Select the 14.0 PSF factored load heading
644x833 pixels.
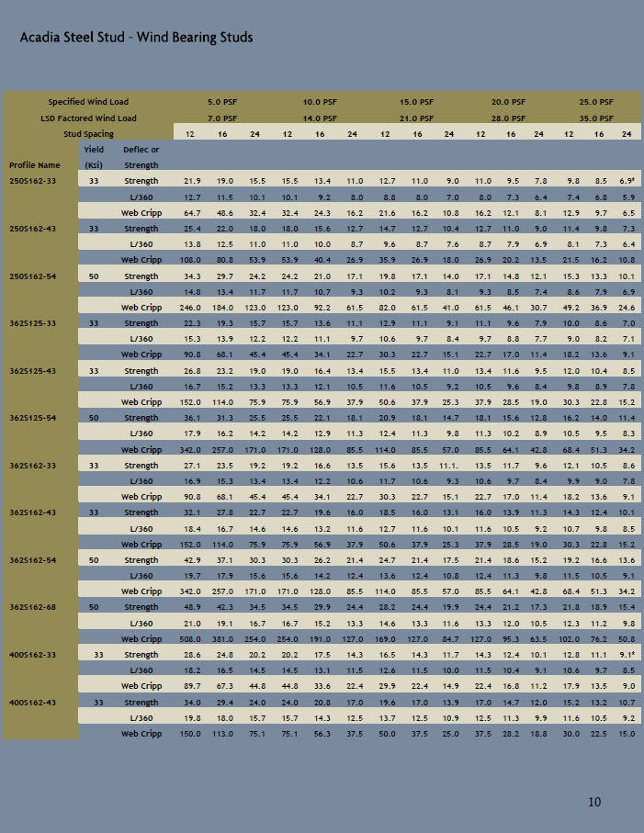point(319,118)
